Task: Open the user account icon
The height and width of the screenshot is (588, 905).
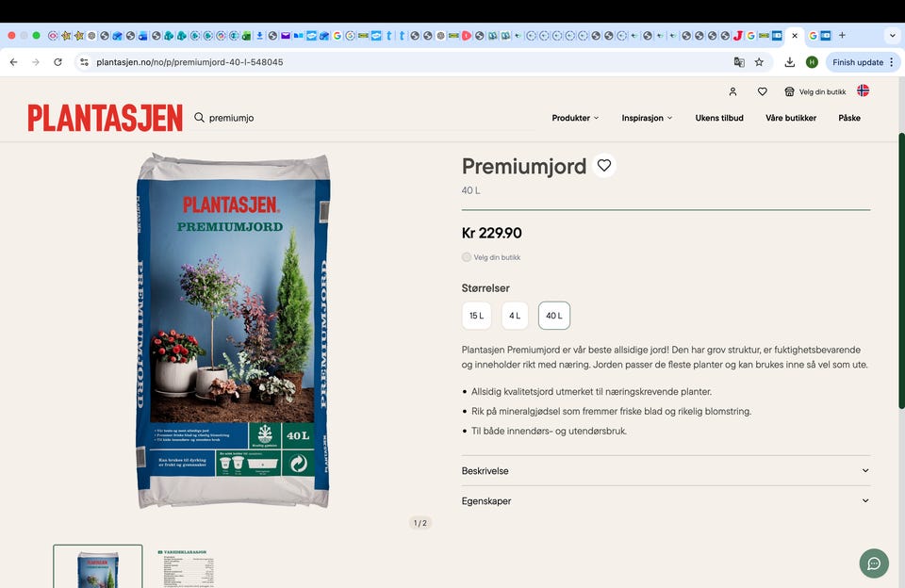Action: click(x=732, y=91)
